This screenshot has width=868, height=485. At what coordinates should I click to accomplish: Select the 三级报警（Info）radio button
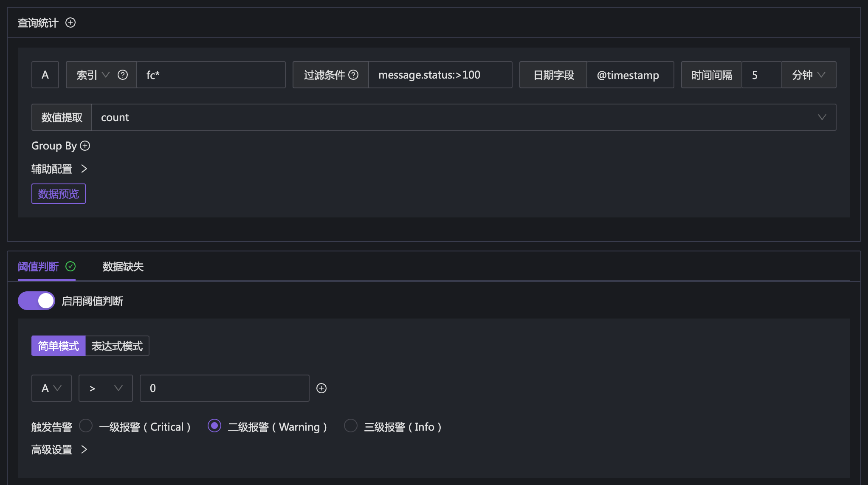[x=350, y=426]
